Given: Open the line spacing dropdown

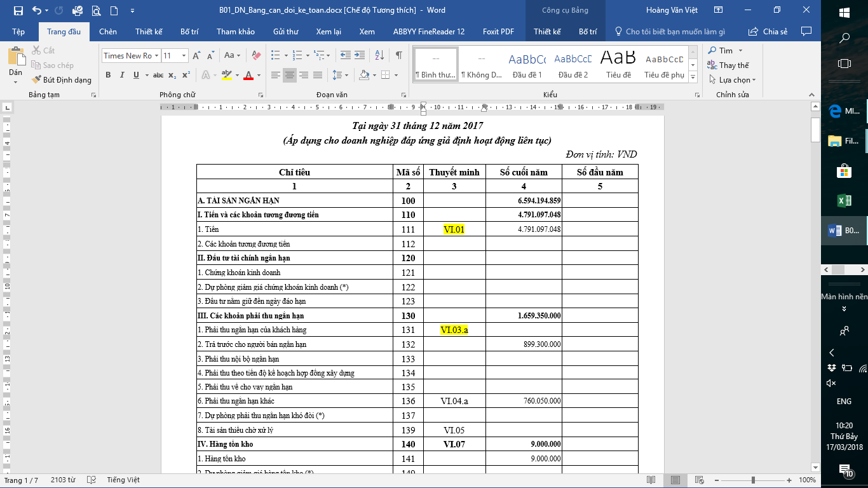Looking at the screenshot, I should click(341, 75).
